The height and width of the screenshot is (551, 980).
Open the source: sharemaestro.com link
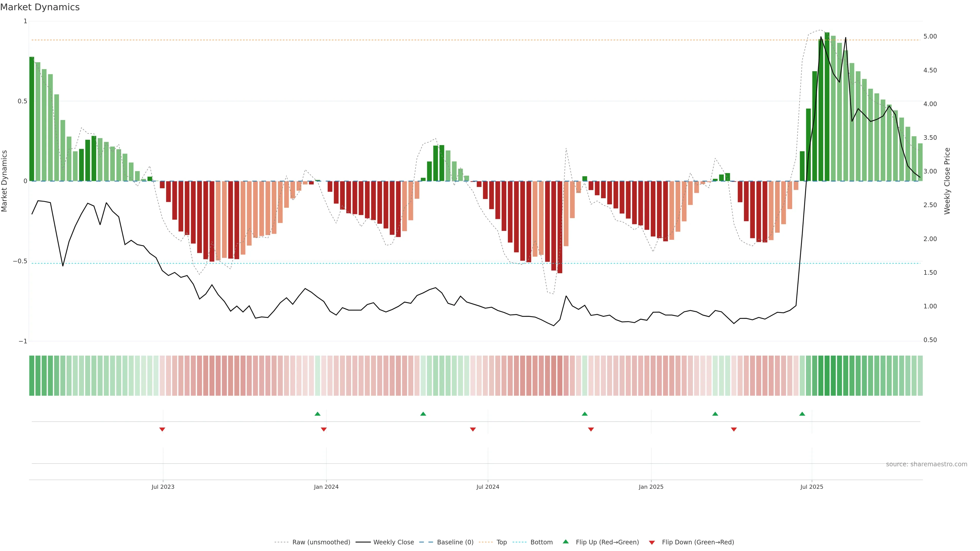926,464
